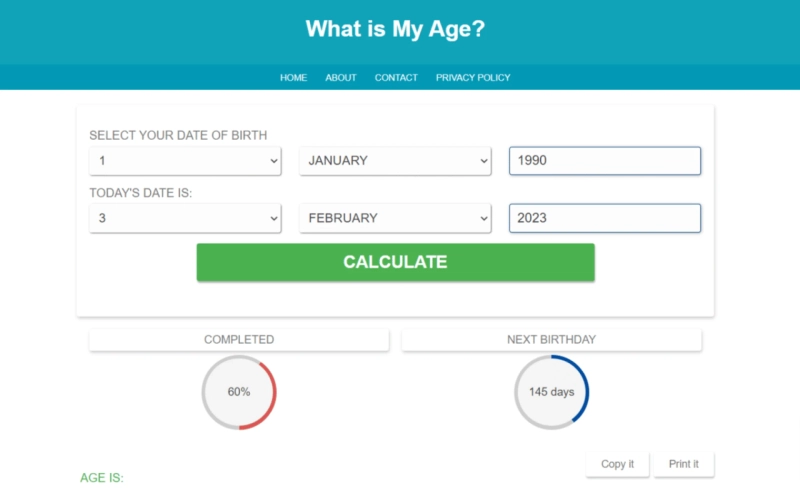This screenshot has width=800, height=493.
Task: Go to the HOME page
Action: [293, 78]
